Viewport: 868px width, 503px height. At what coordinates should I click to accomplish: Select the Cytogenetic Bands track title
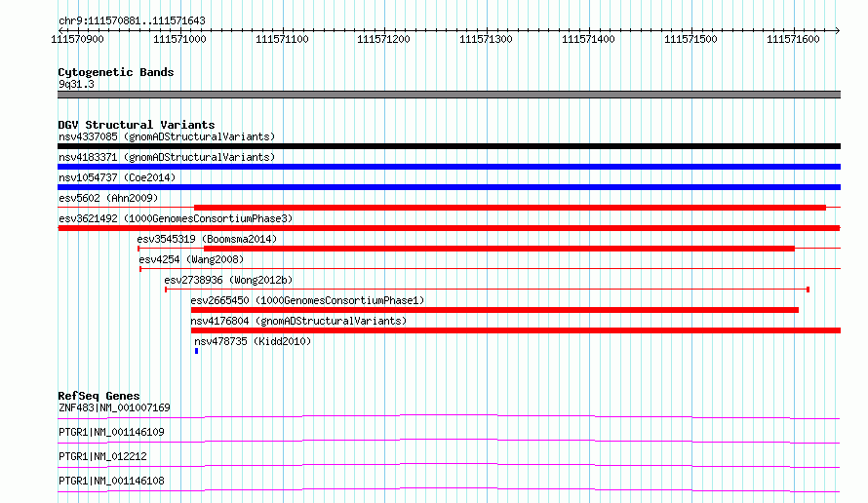(x=116, y=72)
